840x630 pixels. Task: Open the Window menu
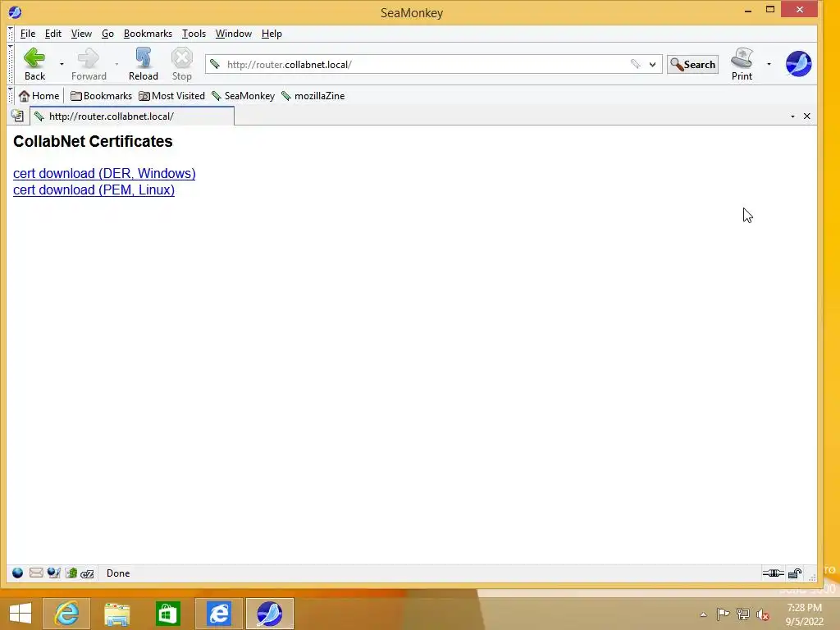pyautogui.click(x=234, y=33)
